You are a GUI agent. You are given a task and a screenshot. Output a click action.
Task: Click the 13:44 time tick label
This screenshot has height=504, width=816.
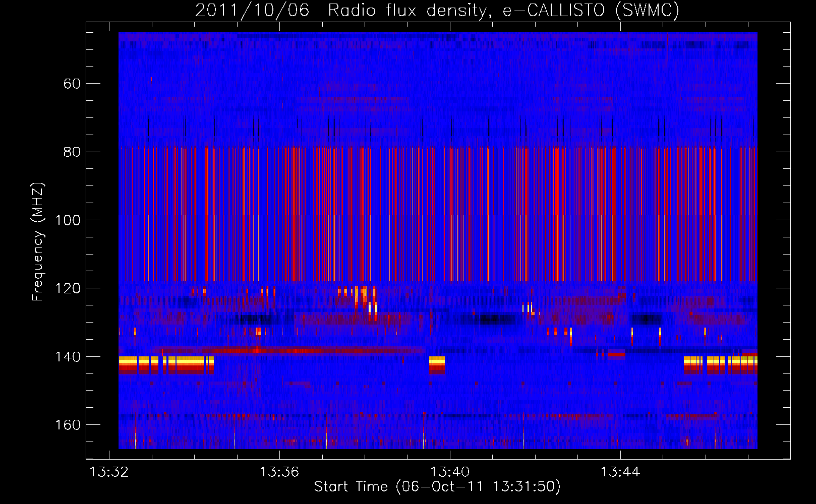pos(620,472)
